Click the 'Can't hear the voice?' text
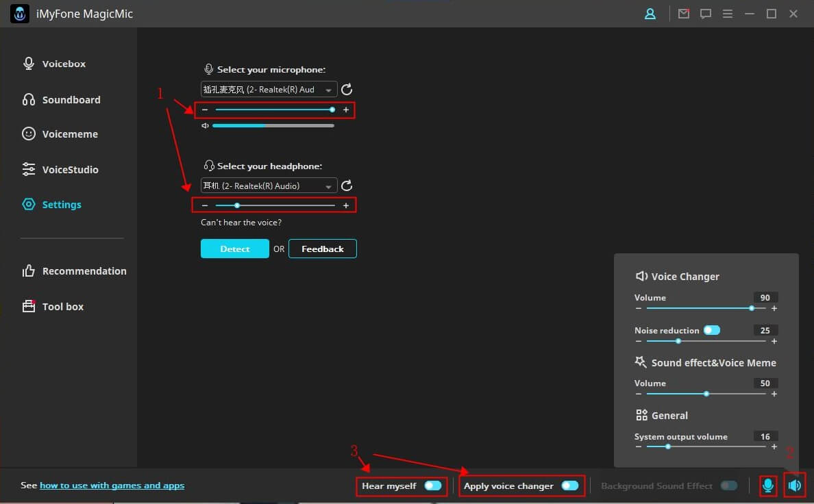Image resolution: width=814 pixels, height=504 pixels. [241, 222]
